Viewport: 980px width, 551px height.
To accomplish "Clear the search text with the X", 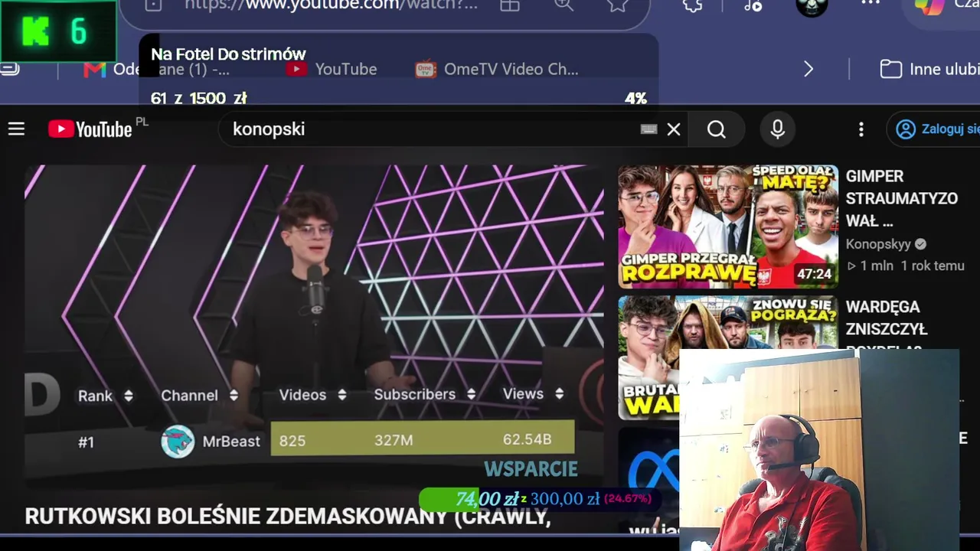I will tap(674, 129).
